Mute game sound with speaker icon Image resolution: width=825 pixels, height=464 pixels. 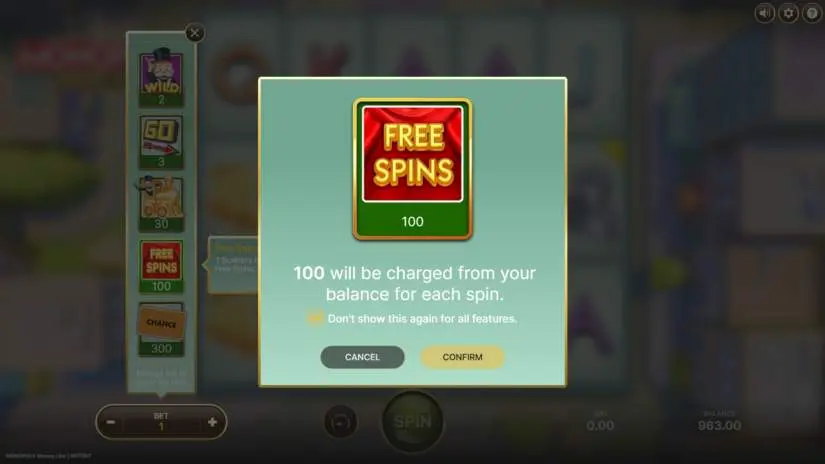[x=764, y=13]
